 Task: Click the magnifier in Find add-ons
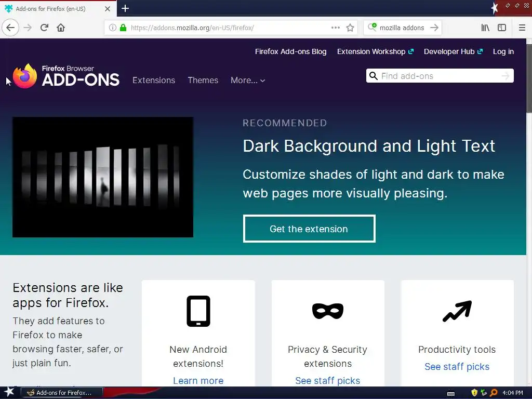tap(373, 76)
